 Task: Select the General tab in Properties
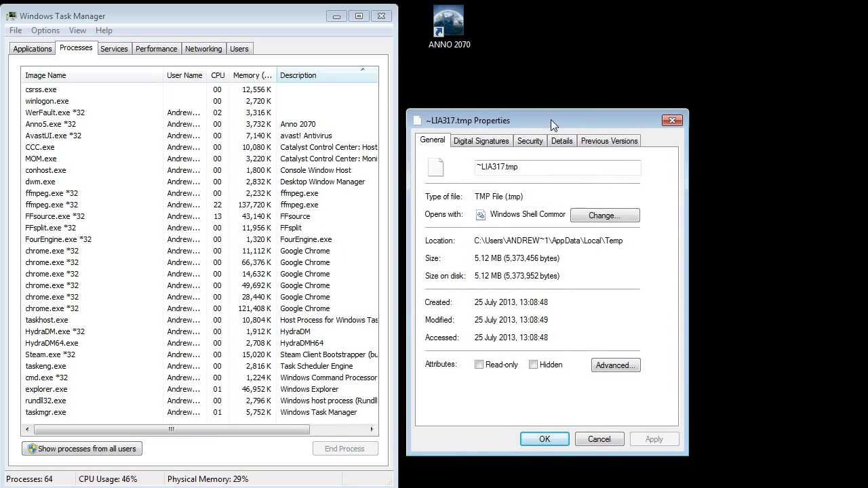[x=432, y=140]
